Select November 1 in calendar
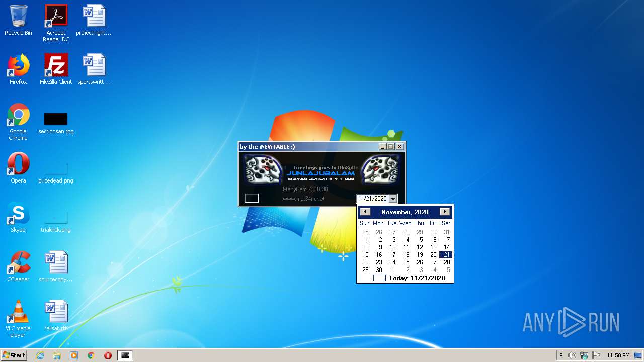The image size is (644, 362). click(x=367, y=240)
